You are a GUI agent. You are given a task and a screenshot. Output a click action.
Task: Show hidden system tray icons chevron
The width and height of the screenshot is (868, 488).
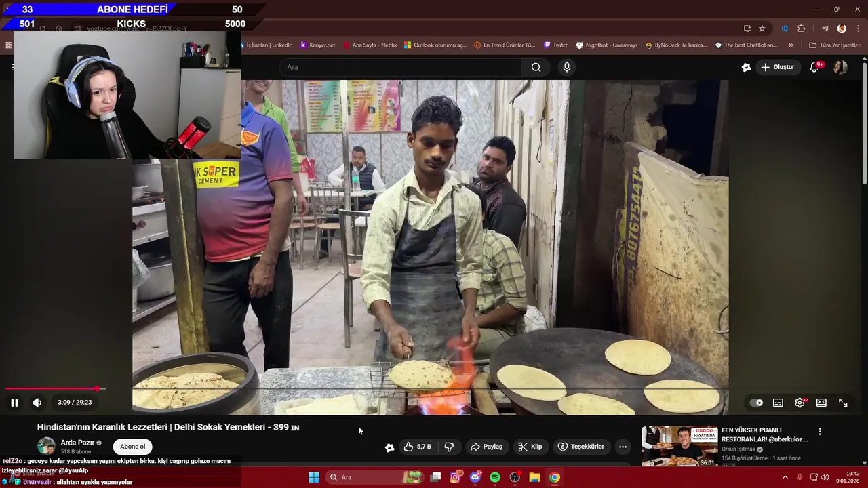[x=785, y=477]
